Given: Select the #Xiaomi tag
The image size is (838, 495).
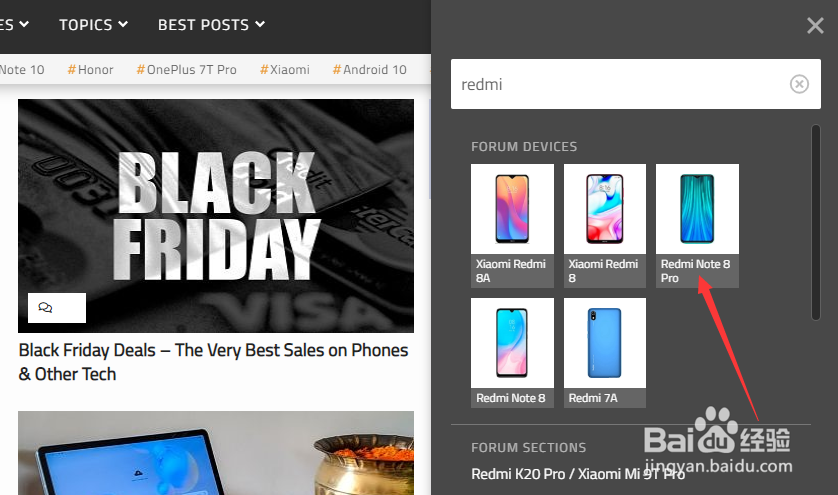Looking at the screenshot, I should click(285, 69).
